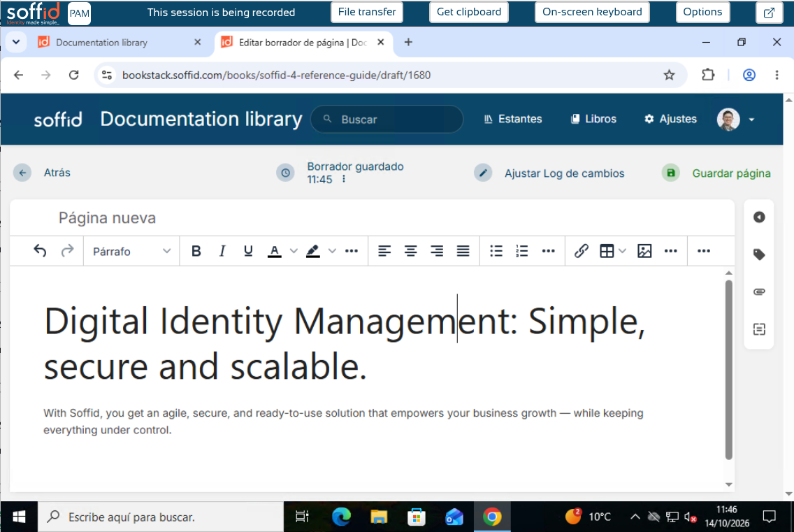Open the Ajustes settings menu

[670, 119]
